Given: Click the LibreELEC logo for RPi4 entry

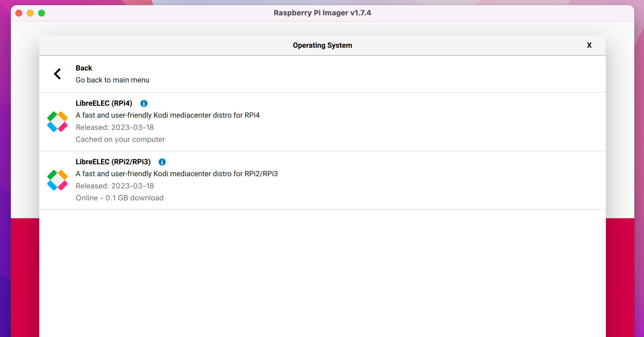Looking at the screenshot, I should tap(57, 122).
